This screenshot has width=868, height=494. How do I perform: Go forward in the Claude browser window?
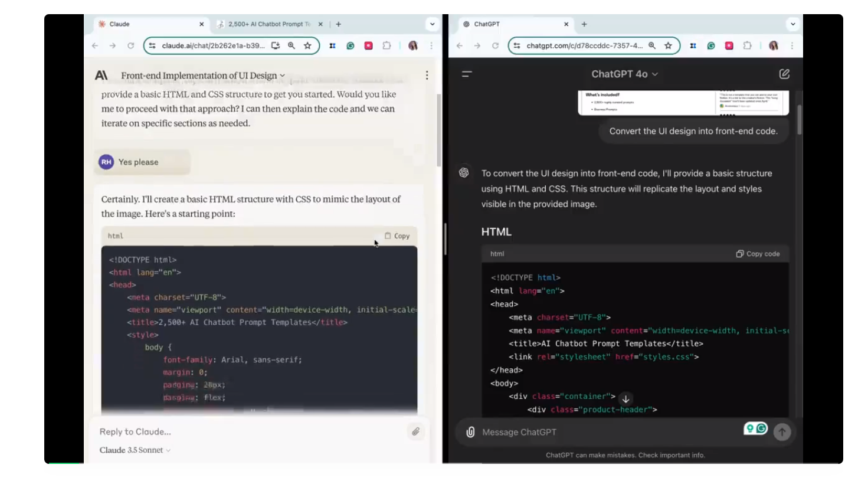pos(113,45)
